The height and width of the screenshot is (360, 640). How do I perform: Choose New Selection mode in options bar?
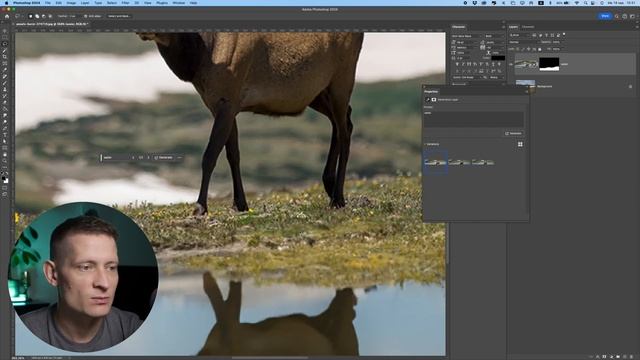click(x=31, y=16)
